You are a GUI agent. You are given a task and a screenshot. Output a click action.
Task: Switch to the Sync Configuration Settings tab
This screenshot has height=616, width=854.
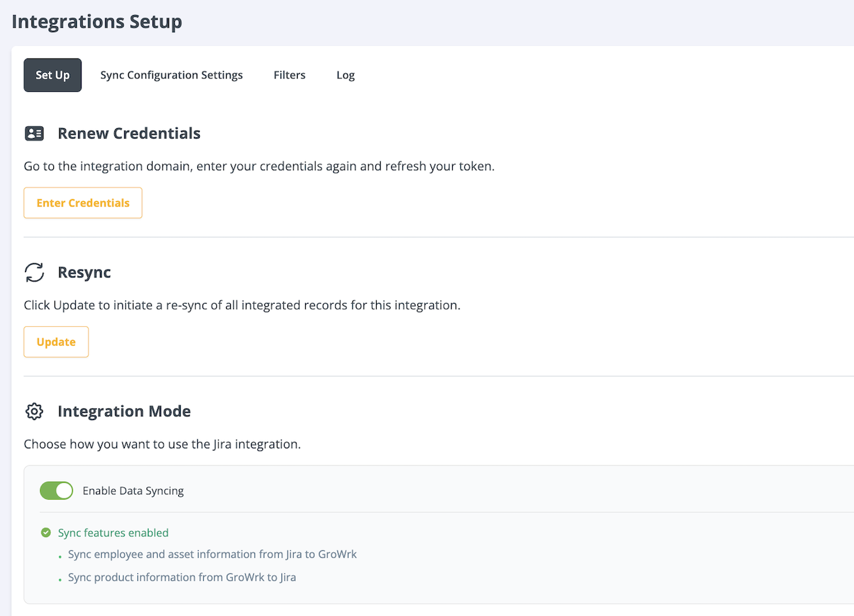point(172,74)
